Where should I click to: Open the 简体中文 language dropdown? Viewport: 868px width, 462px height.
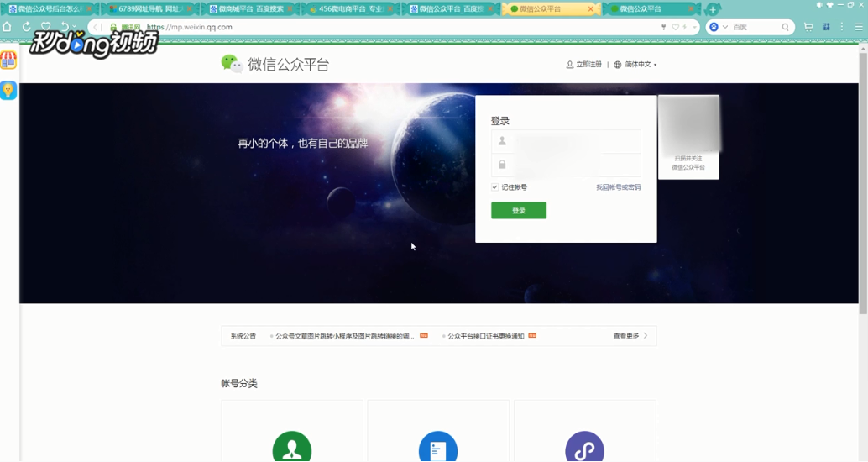pos(635,64)
